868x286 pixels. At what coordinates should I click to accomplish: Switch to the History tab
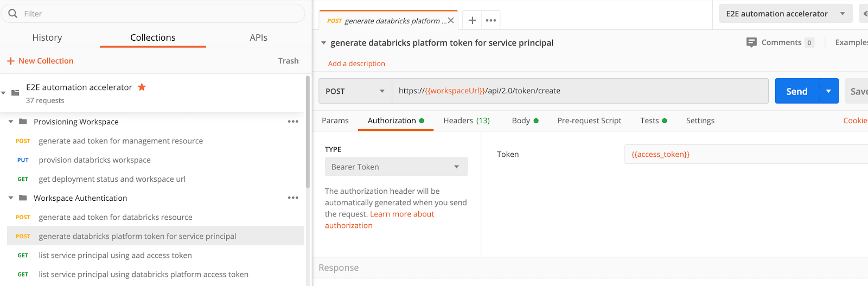coord(47,37)
